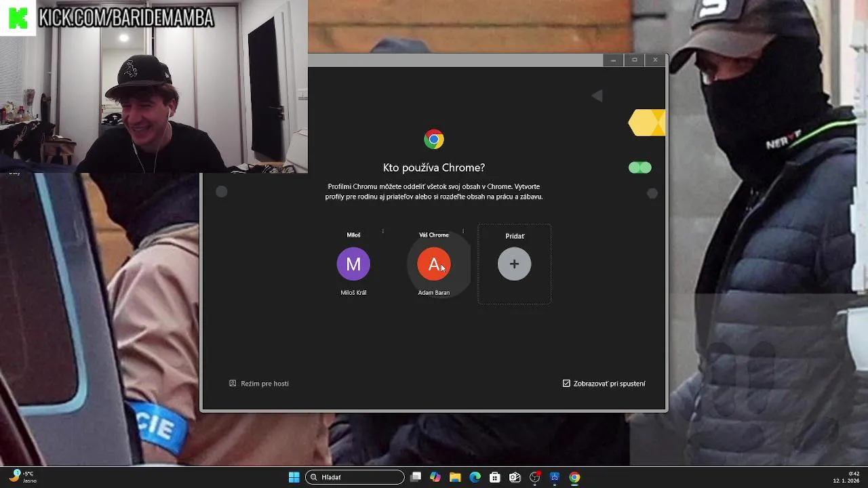Click the Hľadať taskbar search box

(x=355, y=477)
